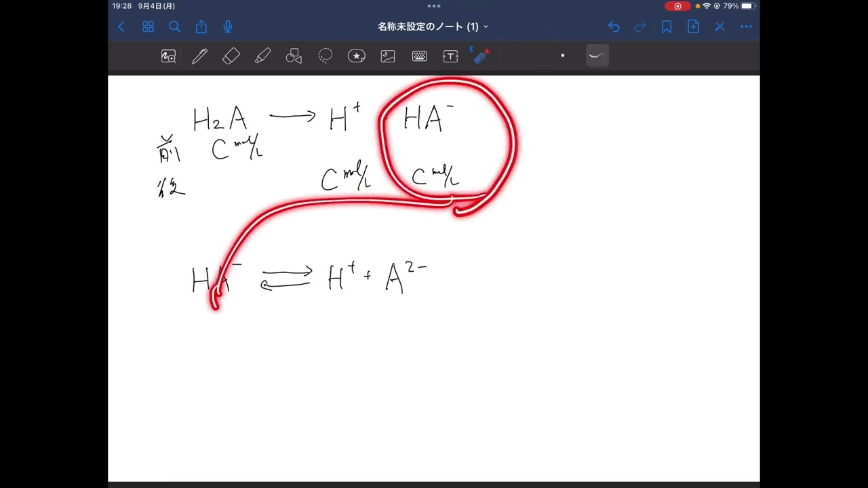Image resolution: width=868 pixels, height=488 pixels.
Task: Select the Shapes tool
Action: click(x=294, y=56)
